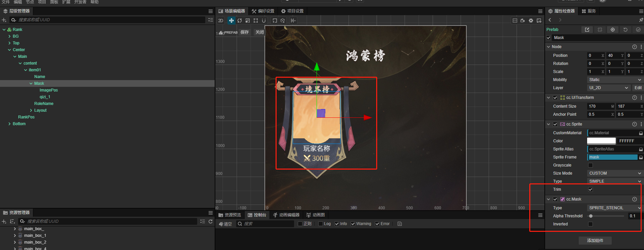The width and height of the screenshot is (644, 250).
Task: Uncheck the Trim checkbox
Action: (x=591, y=189)
